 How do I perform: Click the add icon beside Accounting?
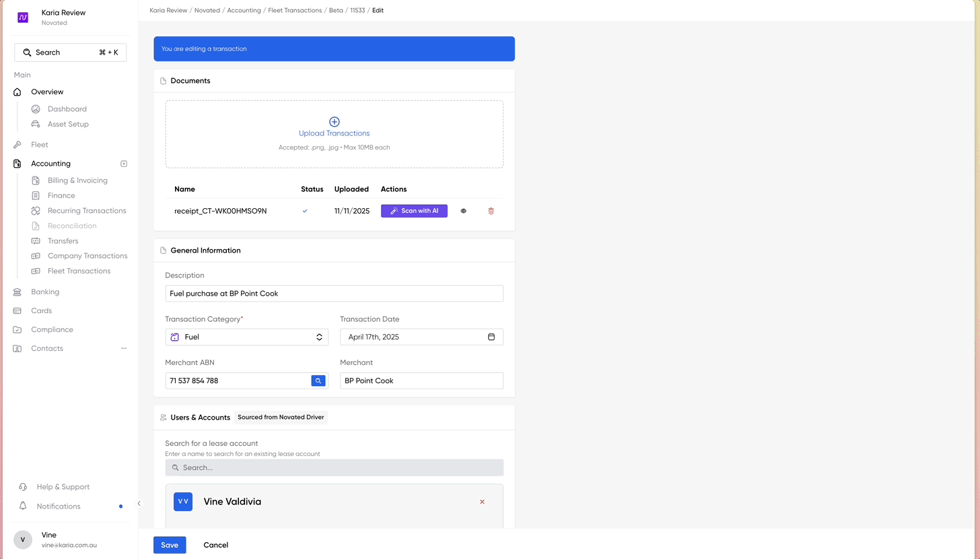click(124, 164)
